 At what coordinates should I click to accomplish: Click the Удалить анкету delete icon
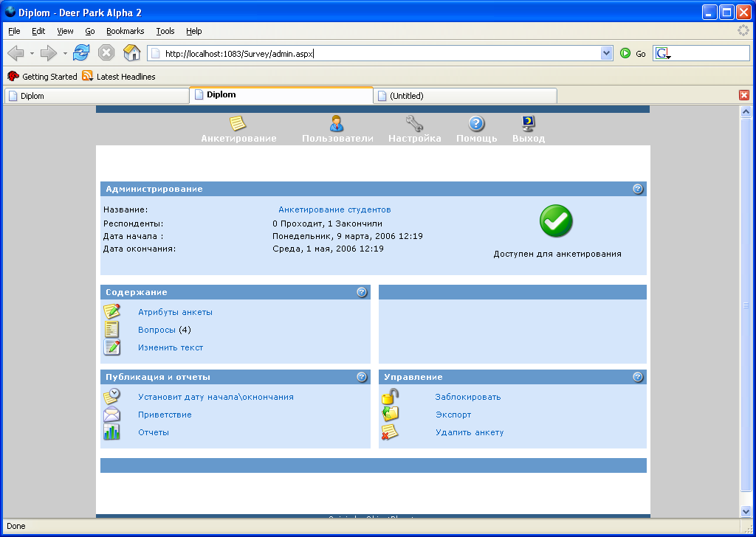[x=390, y=432]
